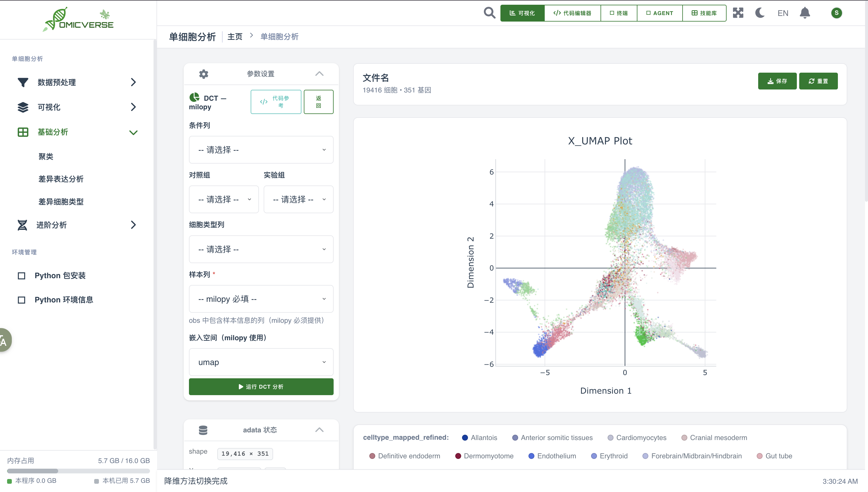
Task: Select 差异表达分析 in sidebar
Action: (x=61, y=179)
